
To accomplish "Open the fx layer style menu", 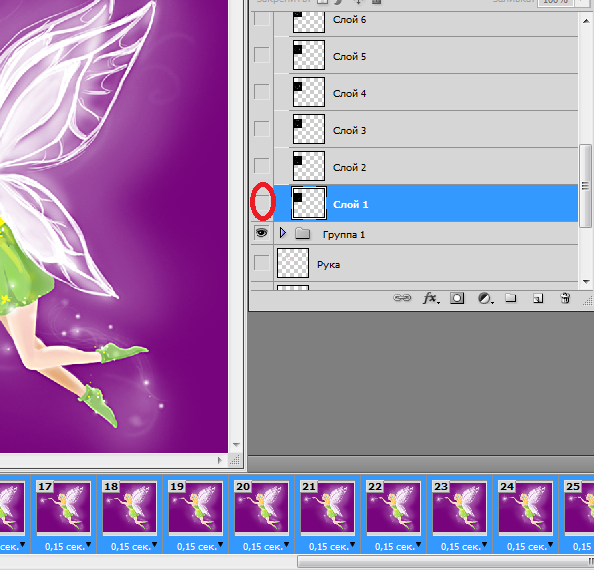I will pyautogui.click(x=431, y=298).
